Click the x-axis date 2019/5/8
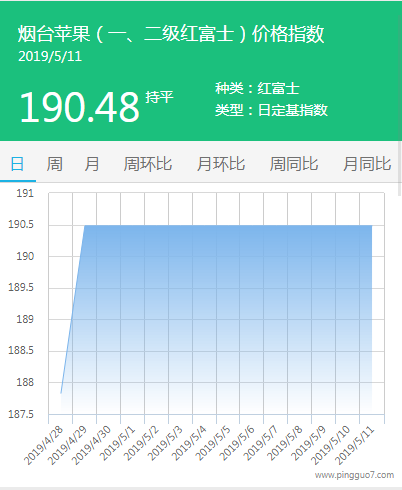The image size is (402, 490). [285, 443]
